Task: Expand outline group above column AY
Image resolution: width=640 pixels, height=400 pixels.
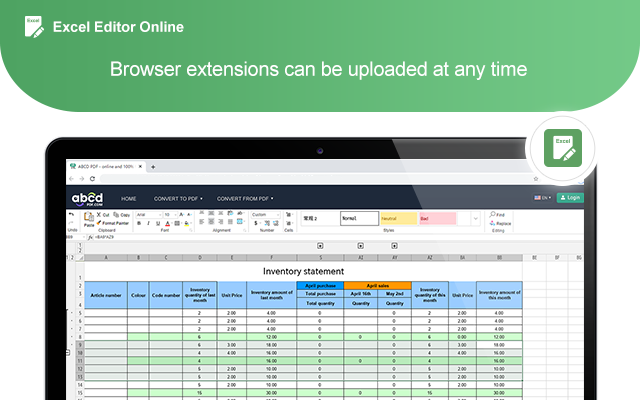Action: (394, 246)
